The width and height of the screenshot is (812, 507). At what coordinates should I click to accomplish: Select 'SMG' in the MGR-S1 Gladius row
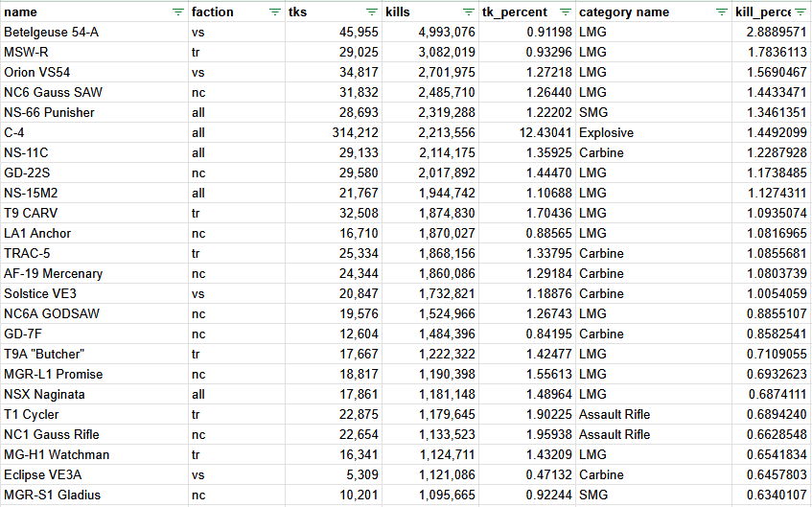tap(654, 495)
